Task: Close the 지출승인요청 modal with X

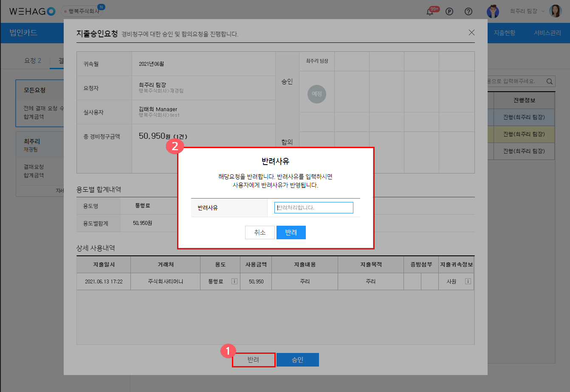Action: click(471, 32)
